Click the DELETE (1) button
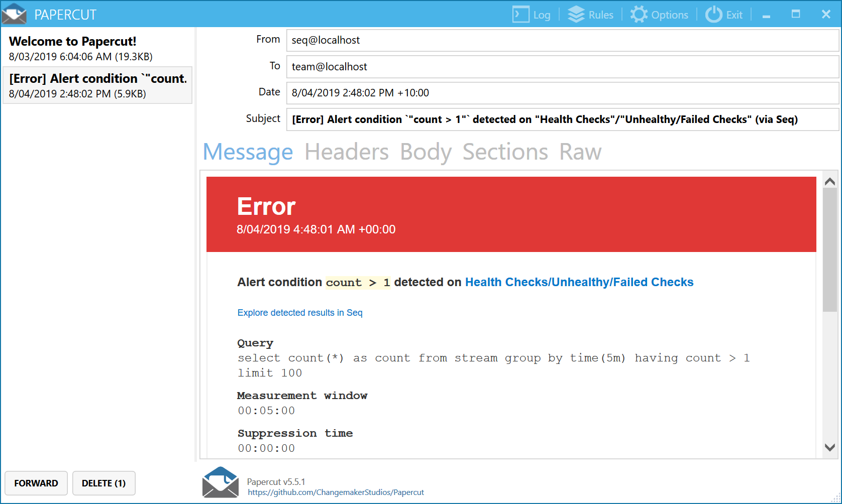Viewport: 842px width, 504px height. pos(104,483)
